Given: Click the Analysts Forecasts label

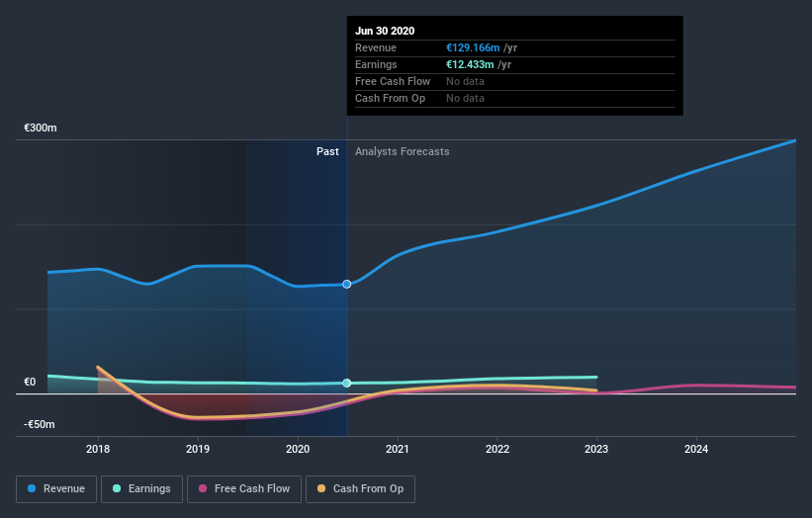Looking at the screenshot, I should click(403, 151).
